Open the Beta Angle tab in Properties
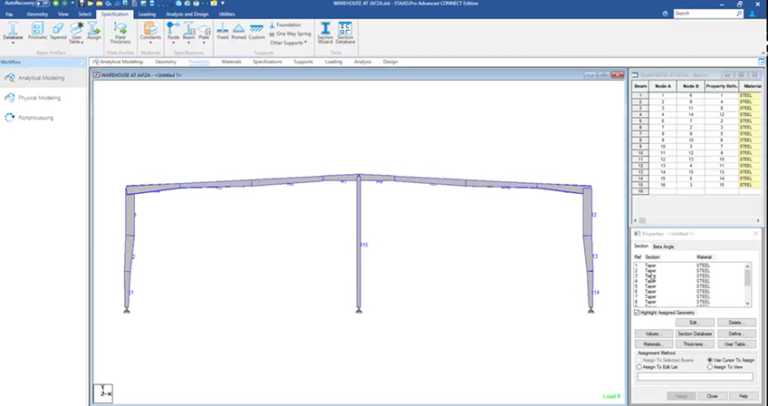The image size is (768, 406). (664, 246)
